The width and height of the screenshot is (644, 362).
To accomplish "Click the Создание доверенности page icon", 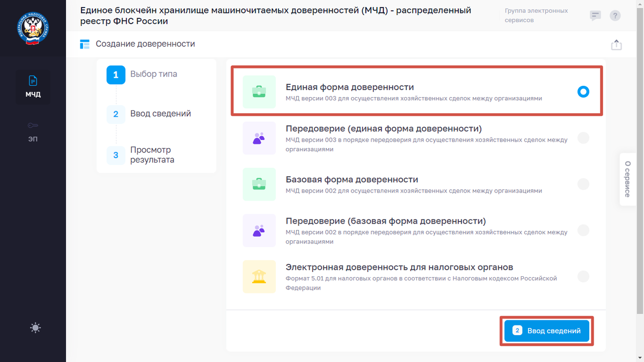I will [85, 44].
